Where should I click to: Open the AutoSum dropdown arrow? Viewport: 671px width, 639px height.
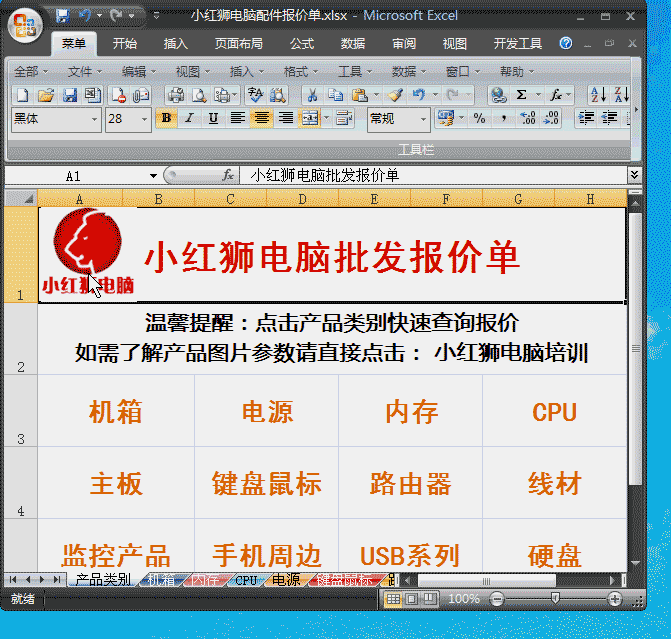click(538, 95)
